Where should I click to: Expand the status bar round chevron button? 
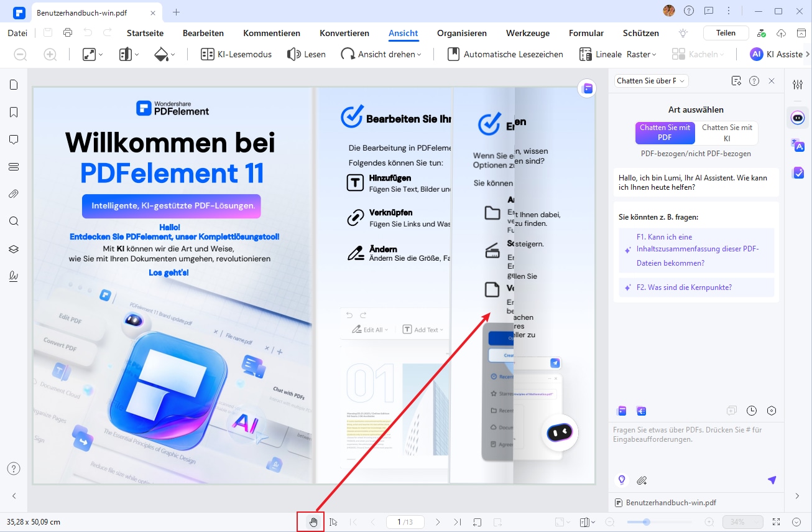[x=796, y=522]
